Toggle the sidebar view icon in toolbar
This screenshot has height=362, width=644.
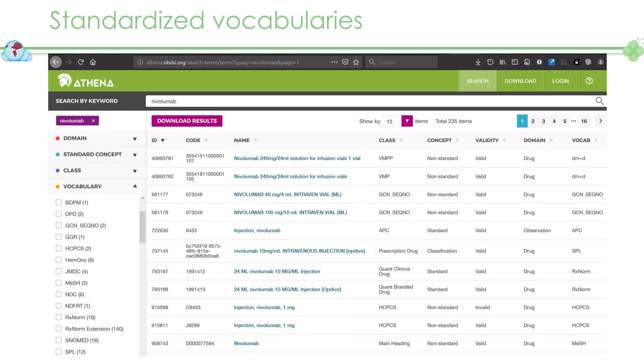(515, 62)
